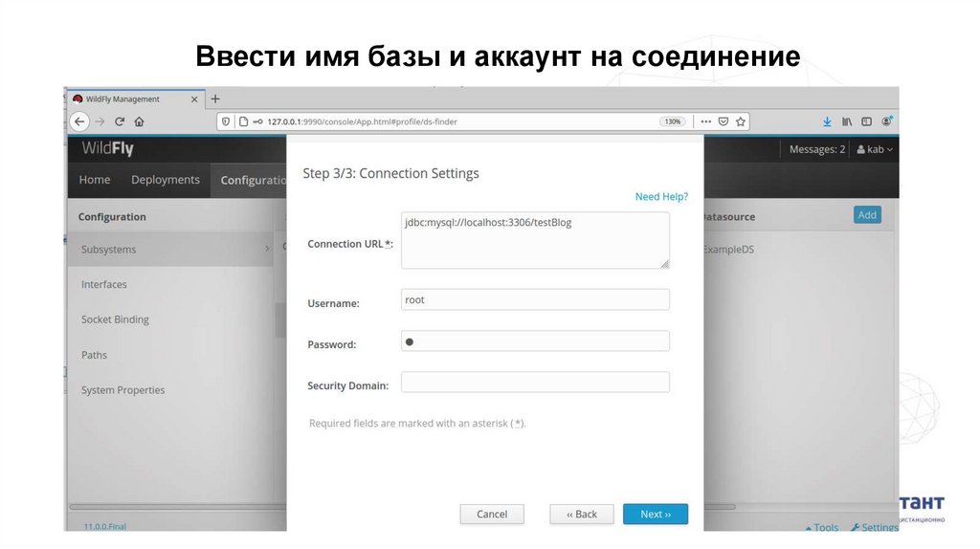Viewport: 980px width, 549px height.
Task: Go back with the « Back button
Action: coord(581,514)
